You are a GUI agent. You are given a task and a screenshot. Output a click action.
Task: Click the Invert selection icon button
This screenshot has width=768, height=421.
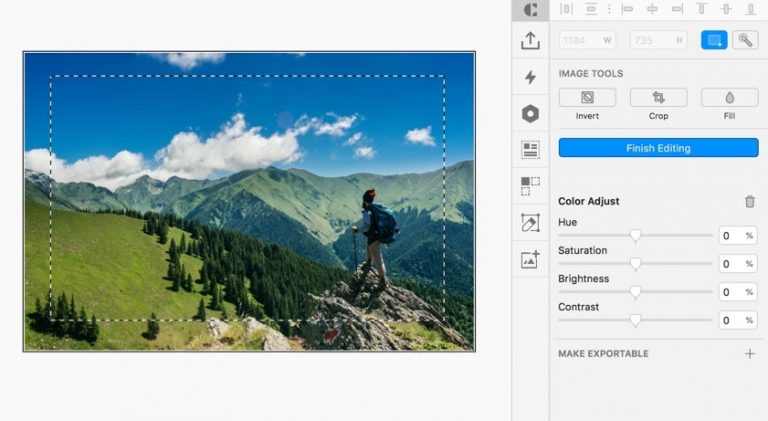(x=587, y=98)
